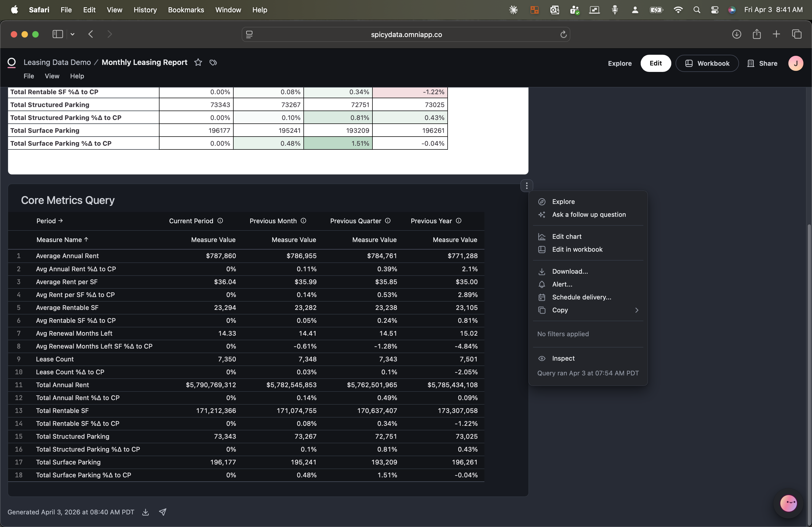Toggle sort order on Measure Name column
The width and height of the screenshot is (812, 527).
point(61,240)
